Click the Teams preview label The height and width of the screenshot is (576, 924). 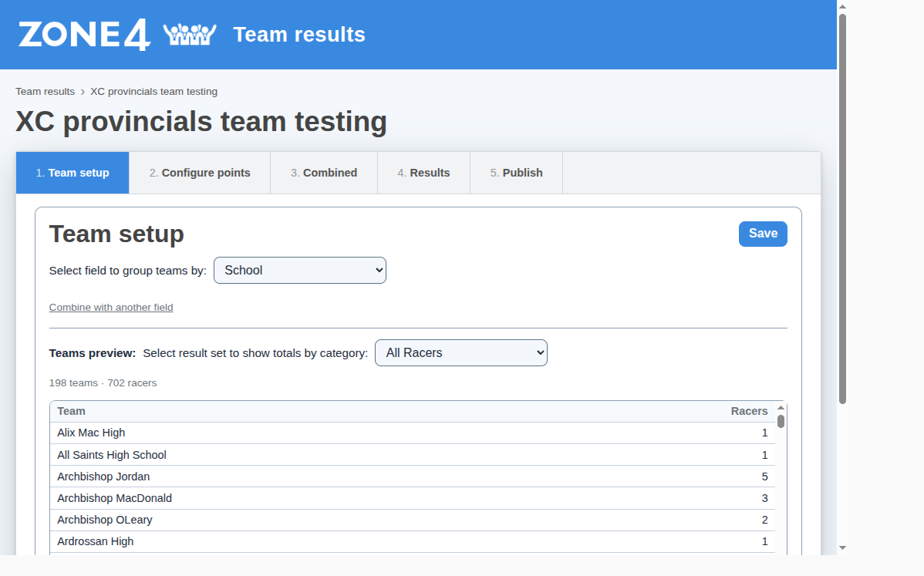coord(93,353)
